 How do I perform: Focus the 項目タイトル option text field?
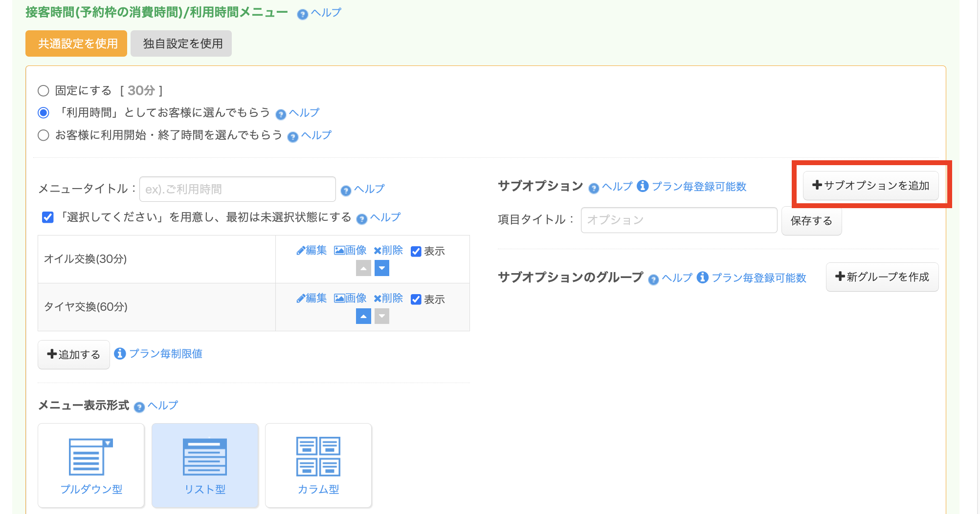pyautogui.click(x=678, y=220)
